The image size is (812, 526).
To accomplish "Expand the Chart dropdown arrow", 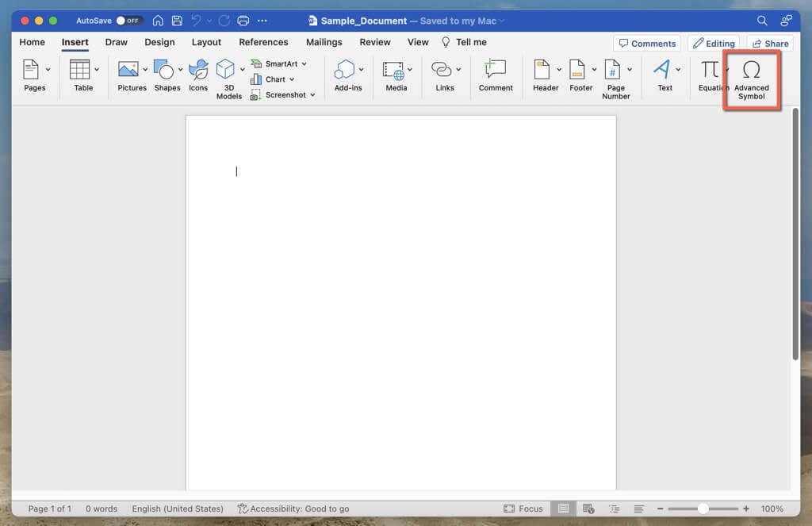I will tap(292, 79).
